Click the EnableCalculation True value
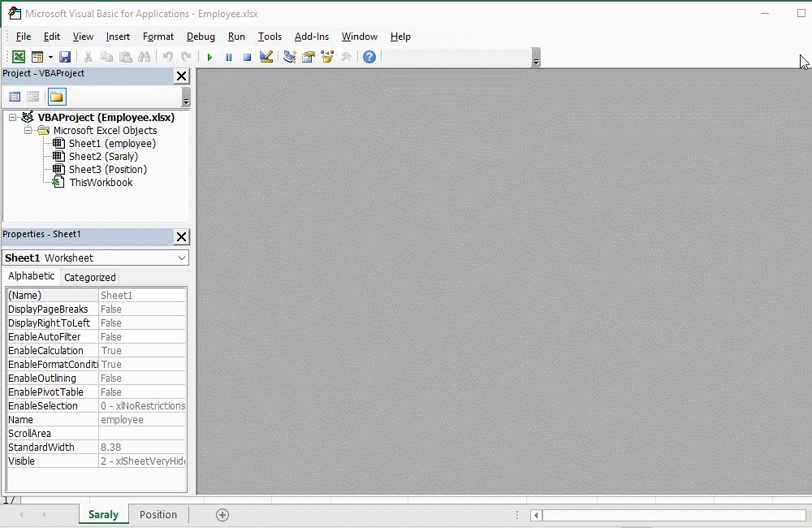This screenshot has width=812, height=528. [x=142, y=351]
